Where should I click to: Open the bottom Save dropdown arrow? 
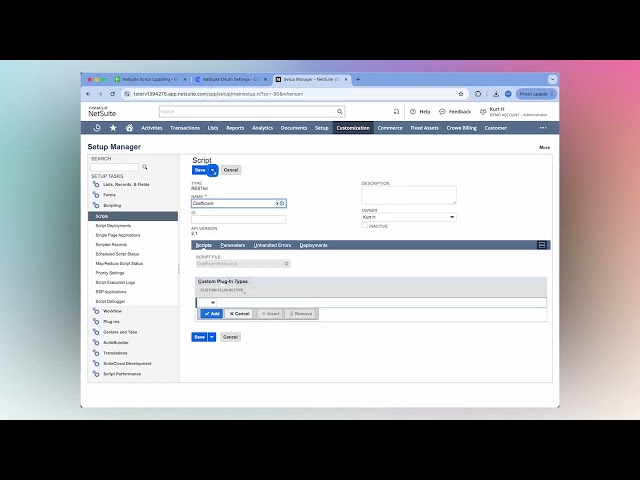pyautogui.click(x=212, y=337)
